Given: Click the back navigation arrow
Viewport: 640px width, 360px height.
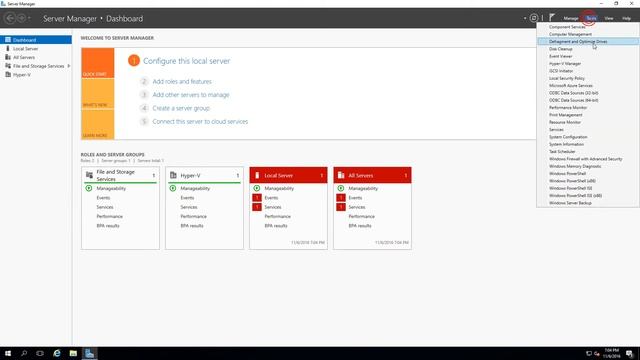Looking at the screenshot, I should 10,18.
